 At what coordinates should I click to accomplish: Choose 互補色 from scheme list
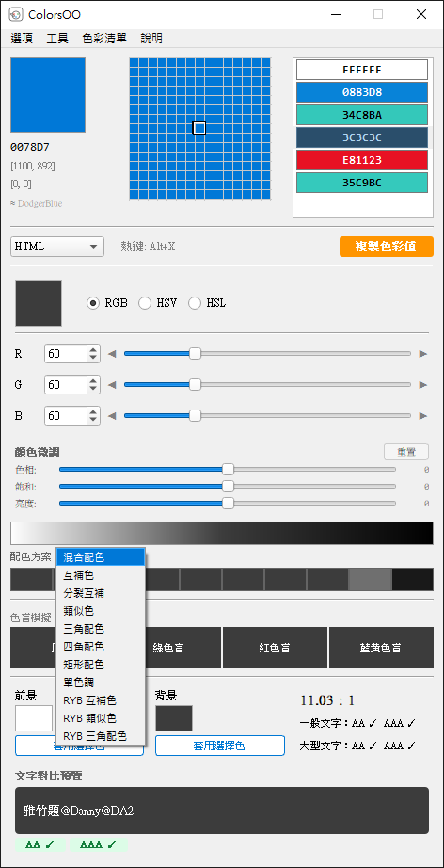[101, 576]
